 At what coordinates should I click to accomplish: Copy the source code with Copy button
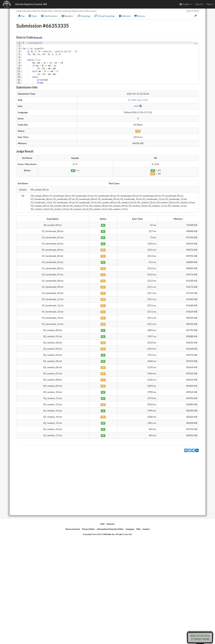[195, 43]
